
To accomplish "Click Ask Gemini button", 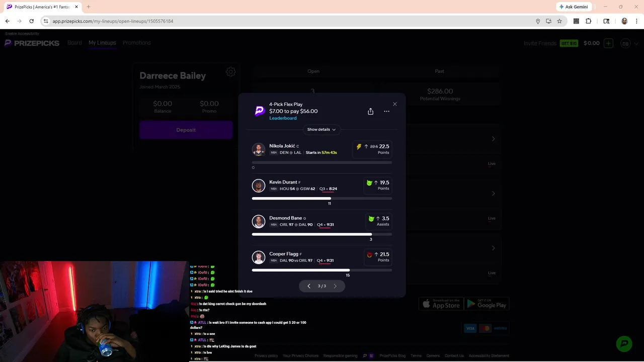I will (x=573, y=7).
